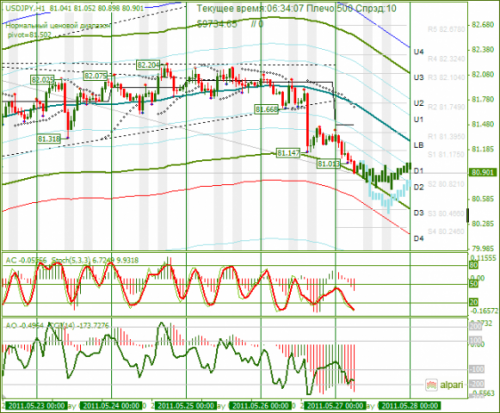Click the 2011.05.26 00:00 date marker

261,406
